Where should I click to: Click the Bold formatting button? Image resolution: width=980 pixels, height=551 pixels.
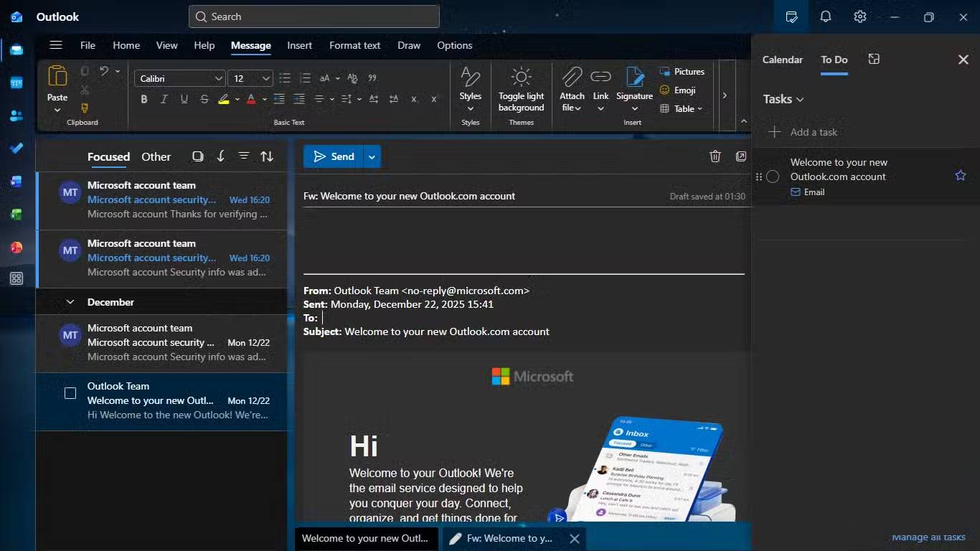(144, 99)
